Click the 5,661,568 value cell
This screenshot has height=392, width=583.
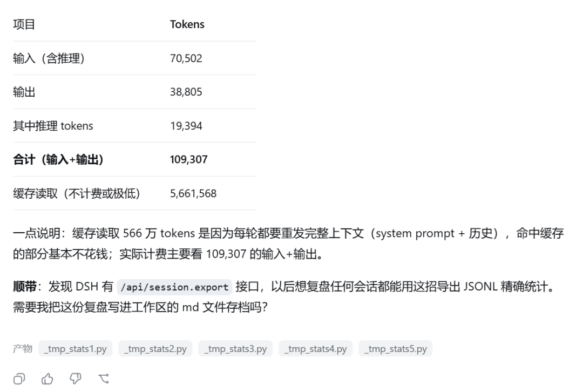(x=193, y=193)
